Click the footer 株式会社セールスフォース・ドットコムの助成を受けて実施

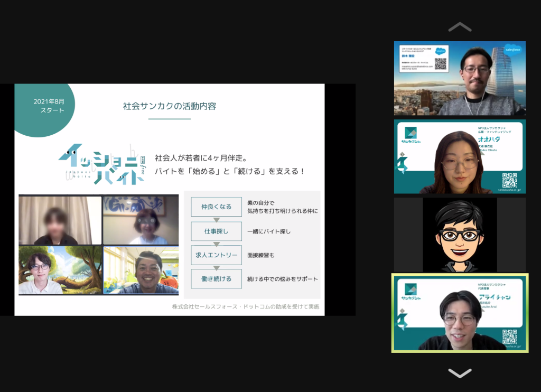pos(246,306)
